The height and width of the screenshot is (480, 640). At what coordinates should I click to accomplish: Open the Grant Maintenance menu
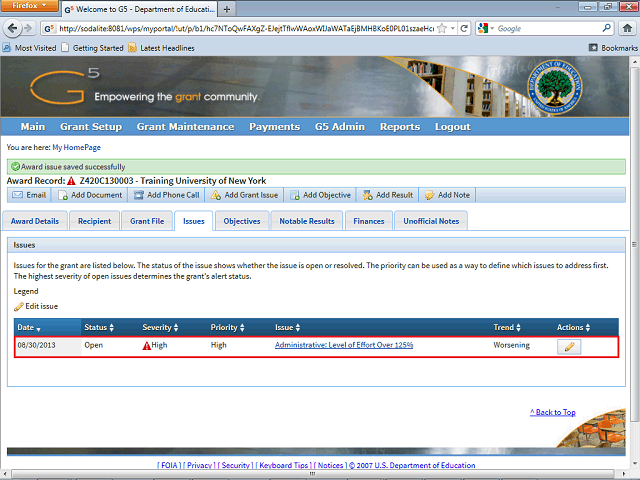coord(185,127)
